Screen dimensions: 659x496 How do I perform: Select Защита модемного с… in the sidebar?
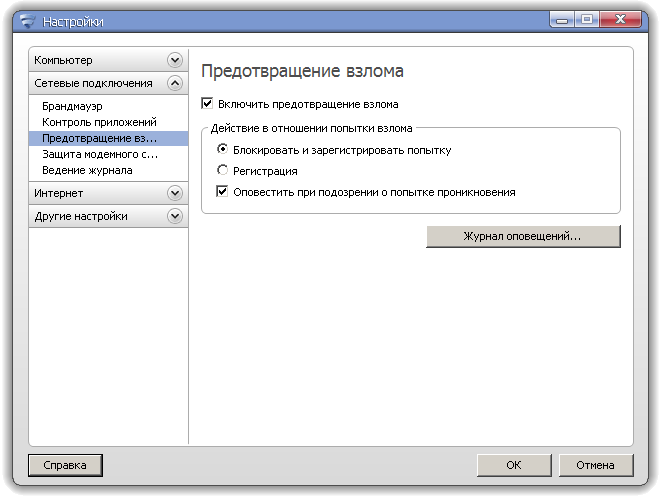108,154
